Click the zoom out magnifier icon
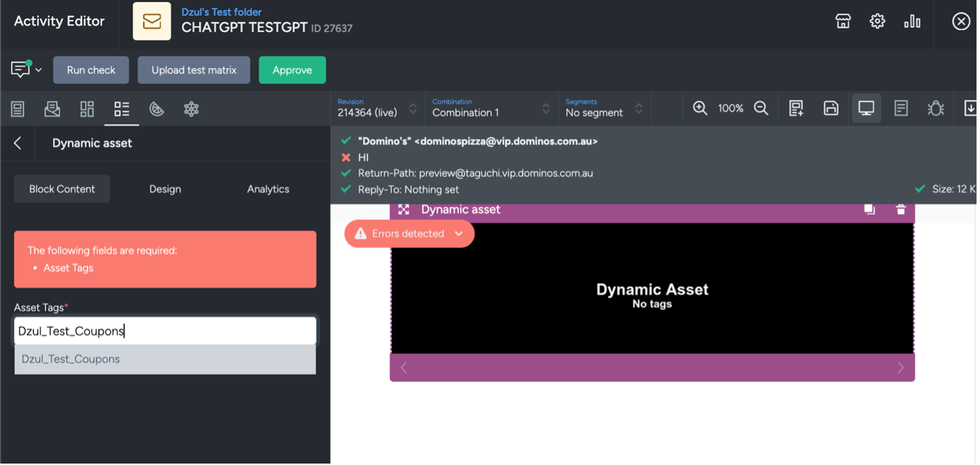 pos(761,108)
